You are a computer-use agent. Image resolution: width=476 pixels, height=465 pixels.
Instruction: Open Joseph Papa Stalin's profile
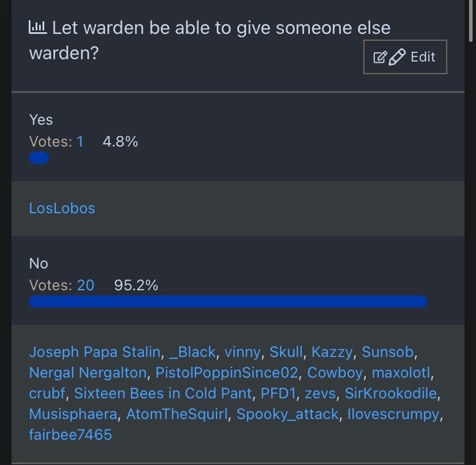pyautogui.click(x=94, y=352)
